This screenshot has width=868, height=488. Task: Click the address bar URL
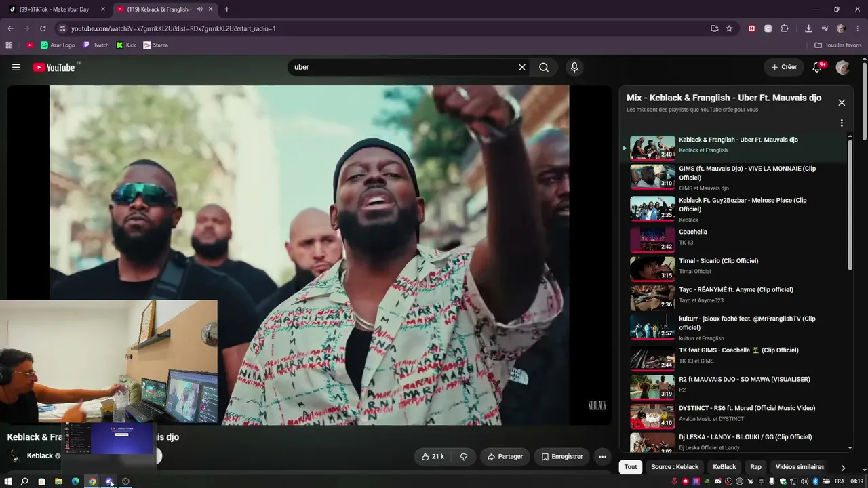pos(174,28)
